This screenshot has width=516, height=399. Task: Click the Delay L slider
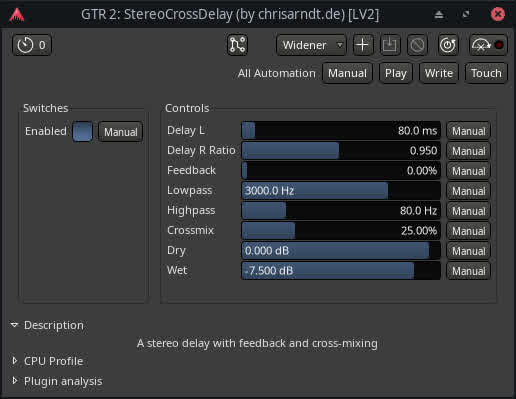(341, 131)
